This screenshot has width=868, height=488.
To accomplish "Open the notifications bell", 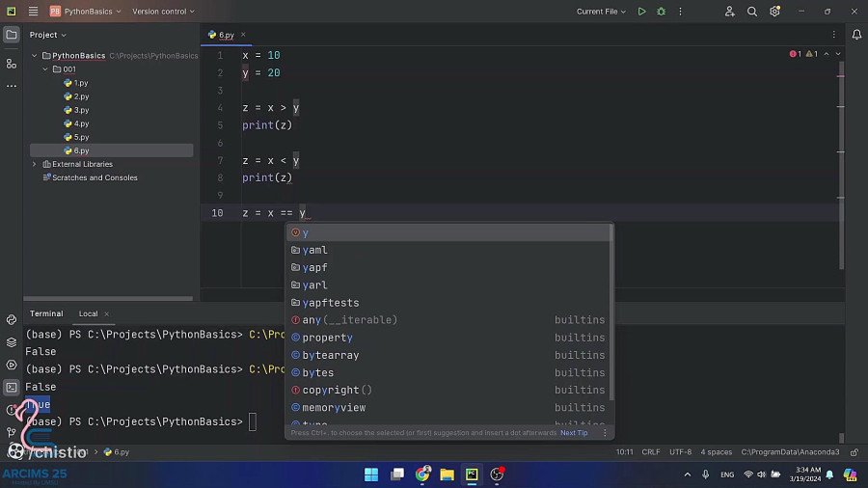I will 856,35.
